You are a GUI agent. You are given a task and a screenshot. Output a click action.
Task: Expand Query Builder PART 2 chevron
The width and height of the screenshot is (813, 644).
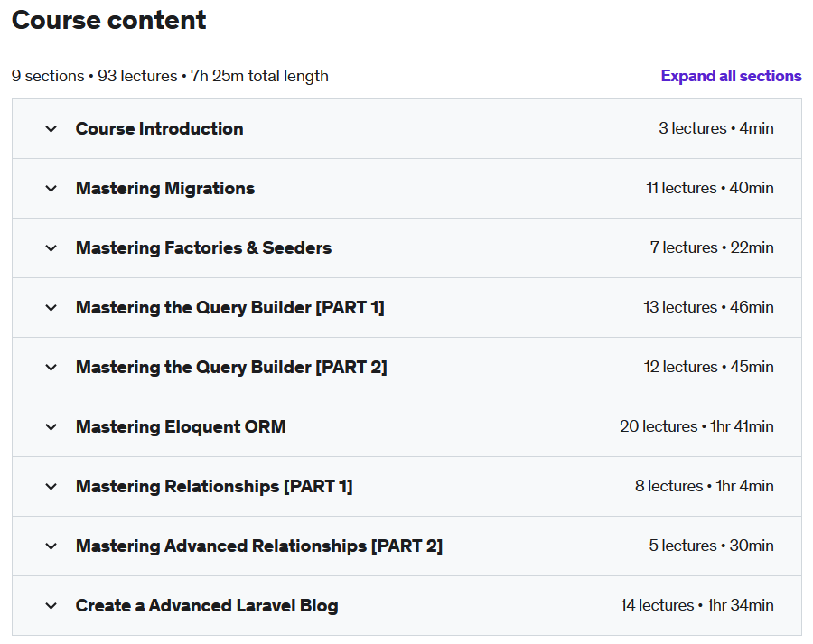[x=51, y=367]
